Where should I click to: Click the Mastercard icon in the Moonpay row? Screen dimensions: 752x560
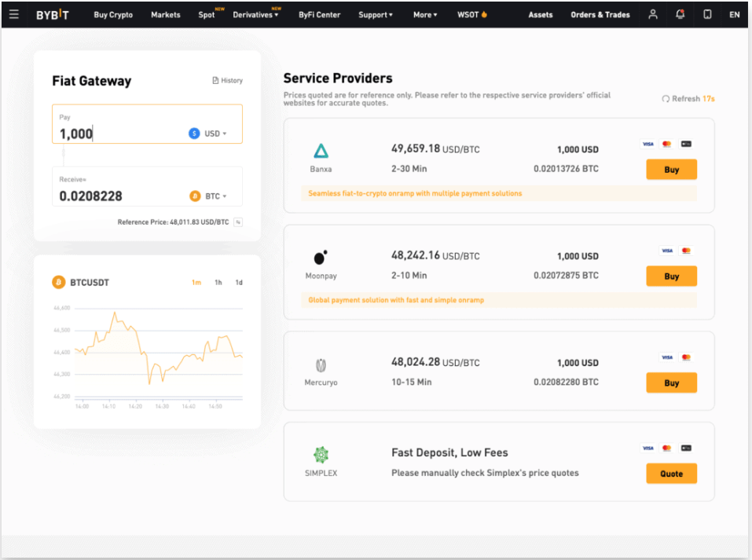[686, 251]
